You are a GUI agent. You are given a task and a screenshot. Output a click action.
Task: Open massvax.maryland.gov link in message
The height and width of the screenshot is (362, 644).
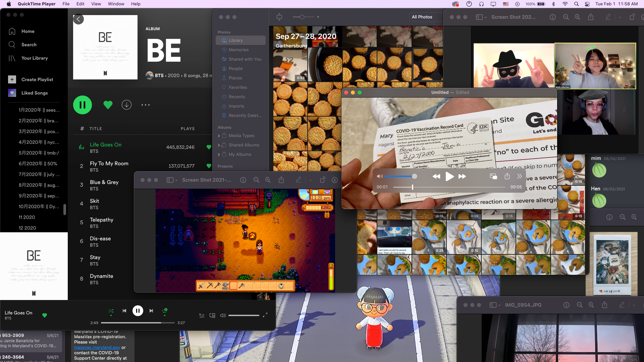97,348
